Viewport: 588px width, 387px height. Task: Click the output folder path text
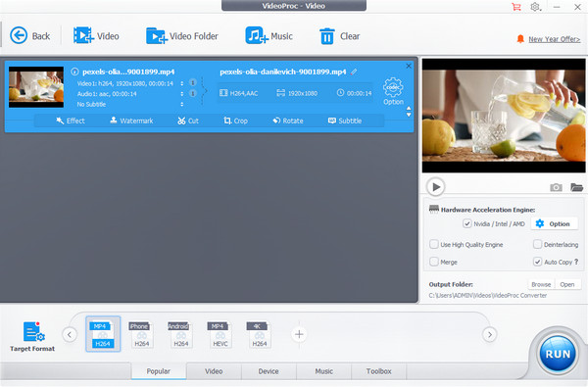click(488, 296)
